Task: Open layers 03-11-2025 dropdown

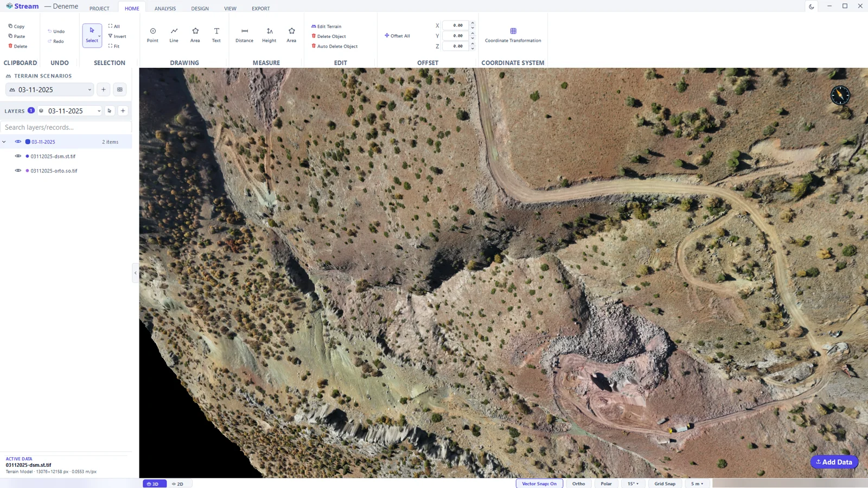Action: 70,111
